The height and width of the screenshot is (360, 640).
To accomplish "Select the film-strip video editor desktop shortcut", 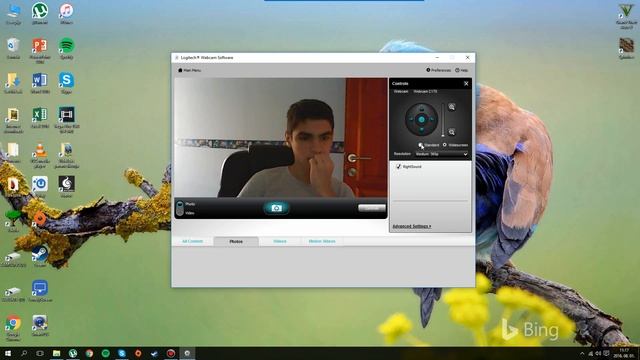I will pos(66,120).
